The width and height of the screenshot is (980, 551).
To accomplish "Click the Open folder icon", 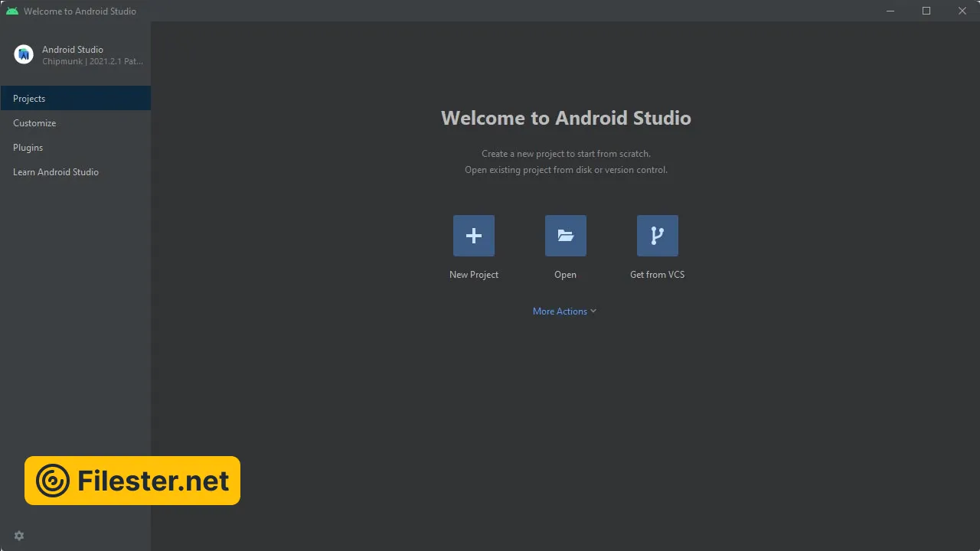I will (566, 236).
